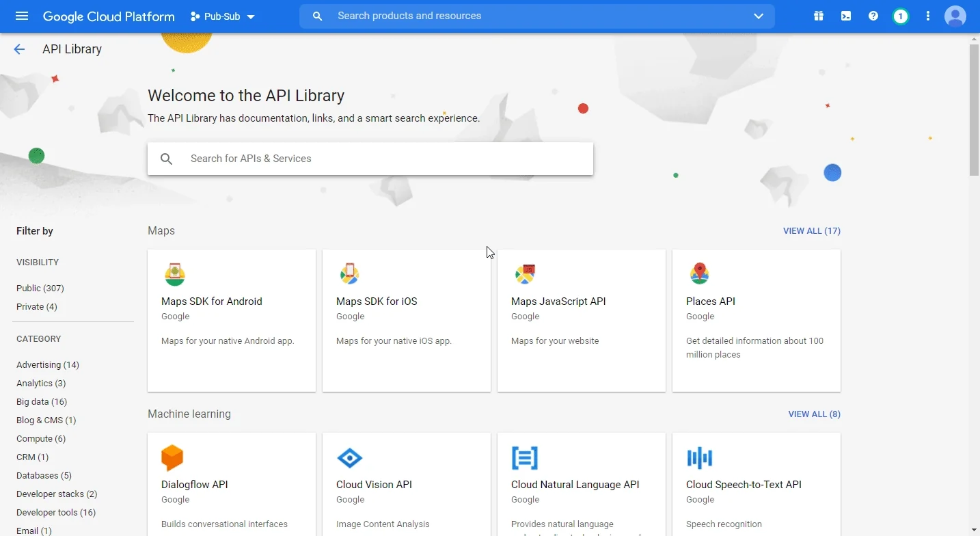Click the Cloud Natural Language API icon

[x=525, y=457]
